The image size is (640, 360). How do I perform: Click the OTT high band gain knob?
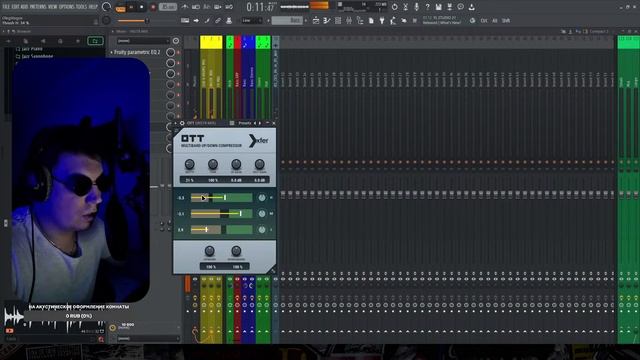click(262, 198)
